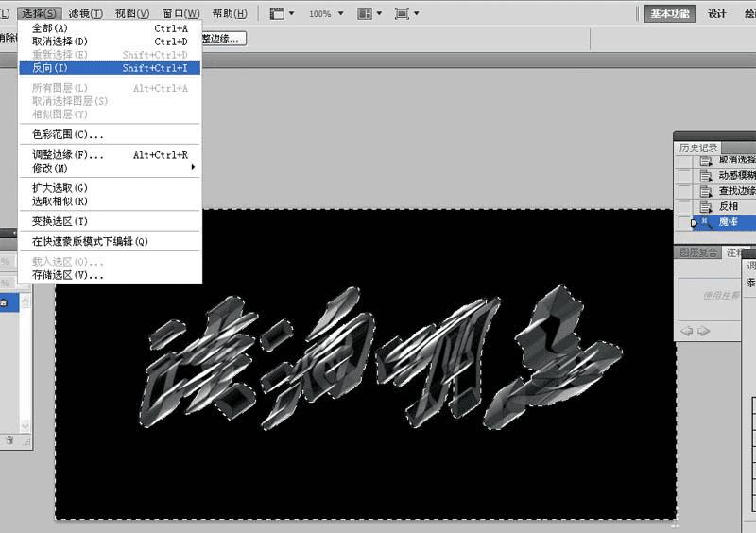The height and width of the screenshot is (533, 756).
Task: Choose 全部(A) select all menu item
Action: [x=110, y=28]
